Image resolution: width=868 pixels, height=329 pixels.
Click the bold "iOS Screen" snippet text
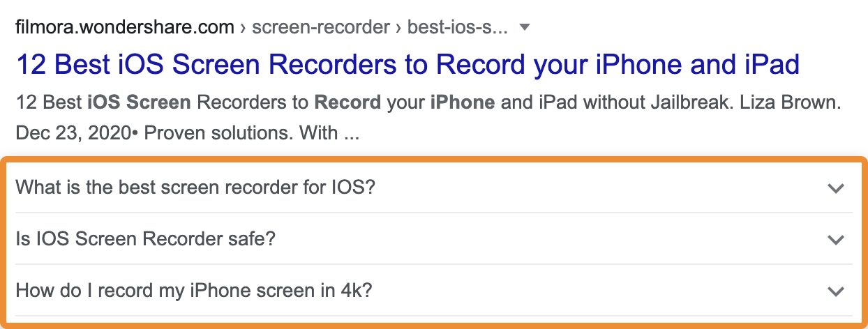pos(139,103)
